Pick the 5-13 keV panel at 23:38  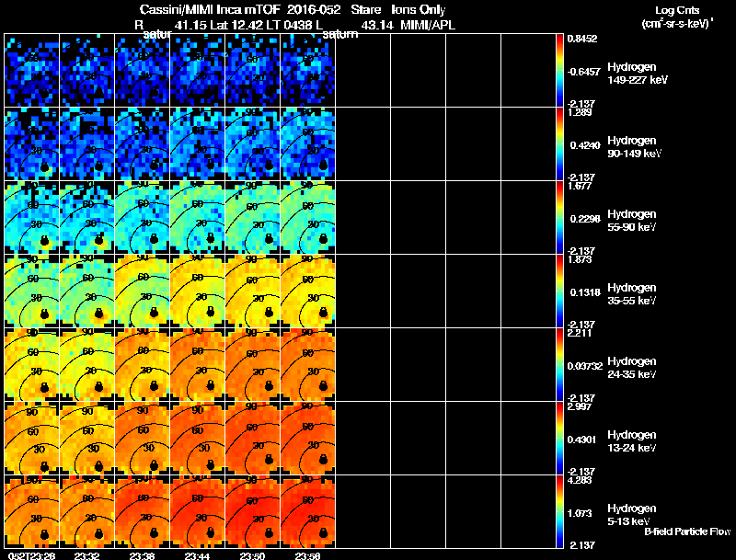tap(143, 511)
